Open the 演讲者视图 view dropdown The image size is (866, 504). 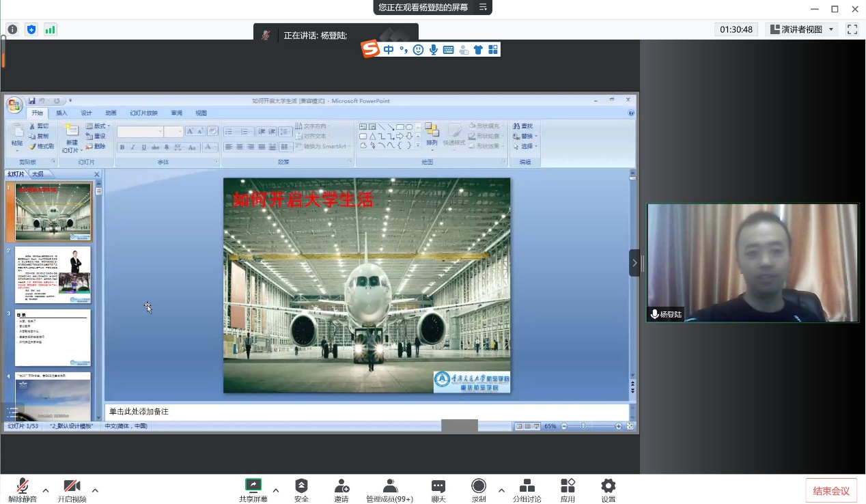pyautogui.click(x=802, y=29)
